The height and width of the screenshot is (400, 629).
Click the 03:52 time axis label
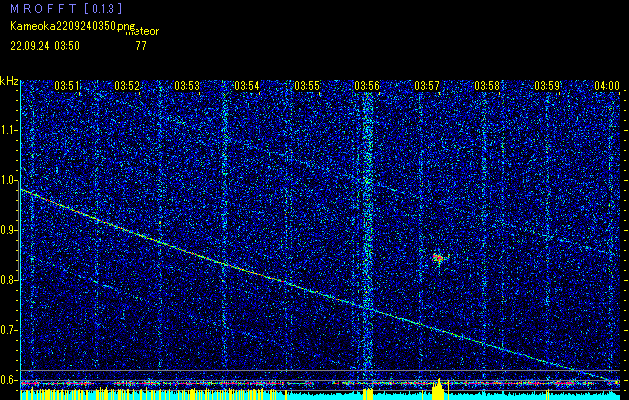[x=127, y=85]
